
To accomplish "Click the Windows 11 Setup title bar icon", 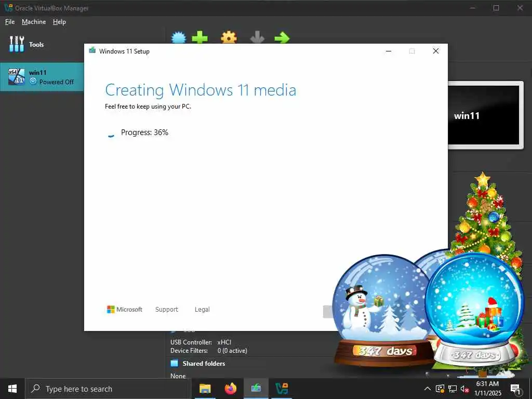I will (x=92, y=51).
